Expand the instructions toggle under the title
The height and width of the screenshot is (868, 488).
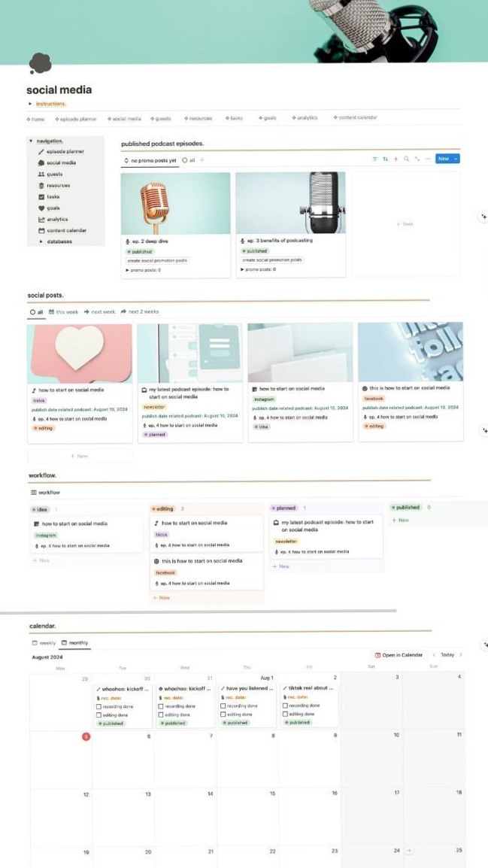30,104
